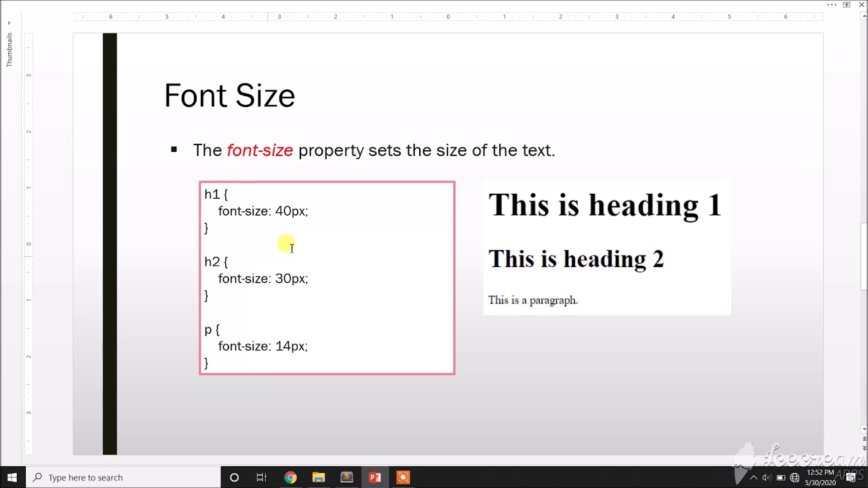Viewport: 868px width, 488px height.
Task: Click the 'h1 {' code line
Action: [216, 195]
